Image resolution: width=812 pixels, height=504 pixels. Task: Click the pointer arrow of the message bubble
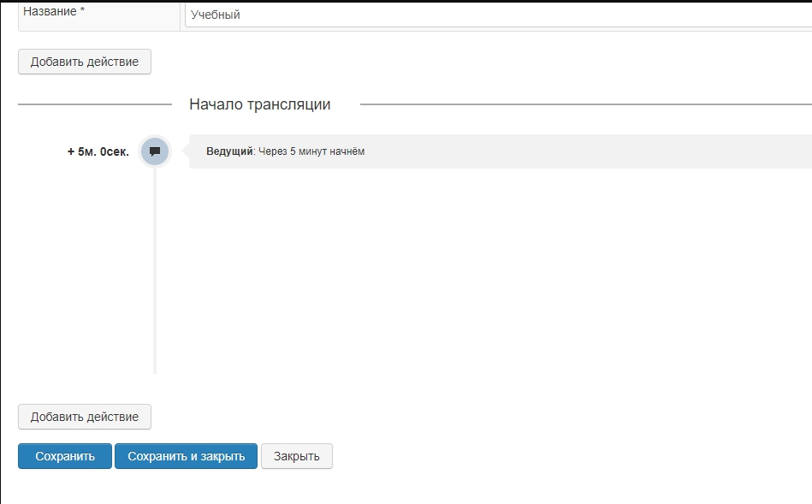tap(185, 151)
